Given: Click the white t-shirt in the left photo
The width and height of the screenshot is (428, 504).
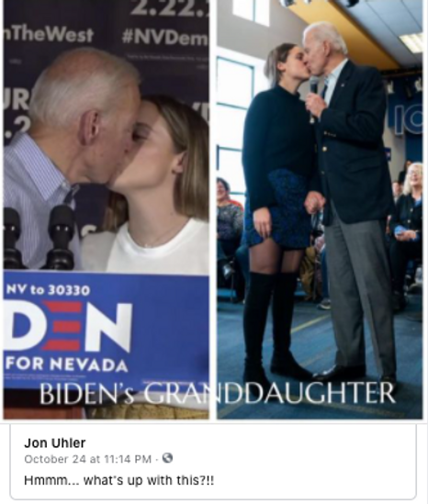Looking at the screenshot, I should click(x=158, y=246).
